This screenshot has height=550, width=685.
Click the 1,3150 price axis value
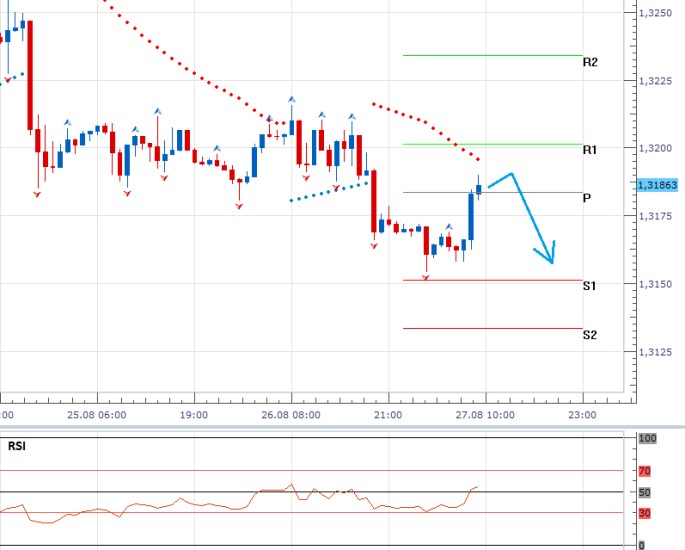655,284
